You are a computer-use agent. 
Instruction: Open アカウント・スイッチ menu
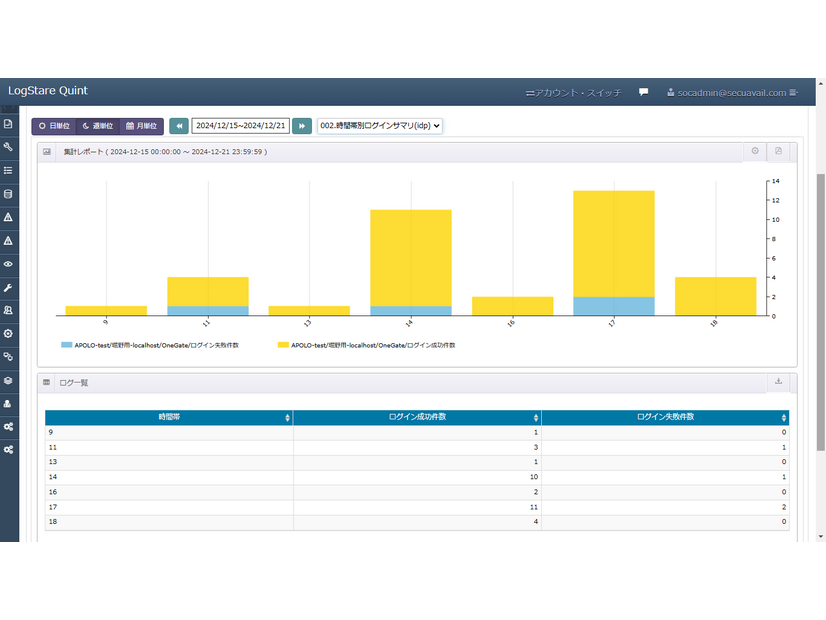click(573, 92)
